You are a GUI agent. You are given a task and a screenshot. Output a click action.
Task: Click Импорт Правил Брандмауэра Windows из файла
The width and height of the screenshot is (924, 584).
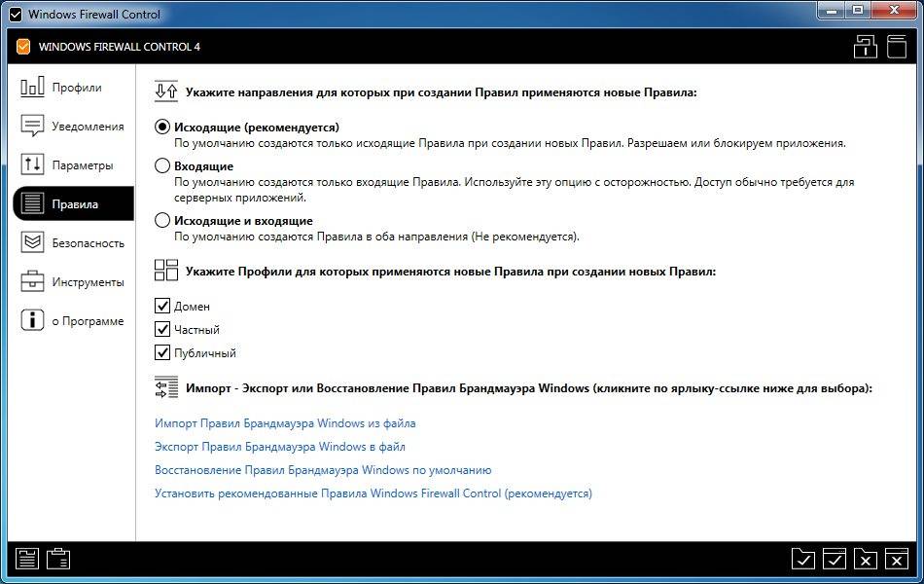pyautogui.click(x=285, y=423)
